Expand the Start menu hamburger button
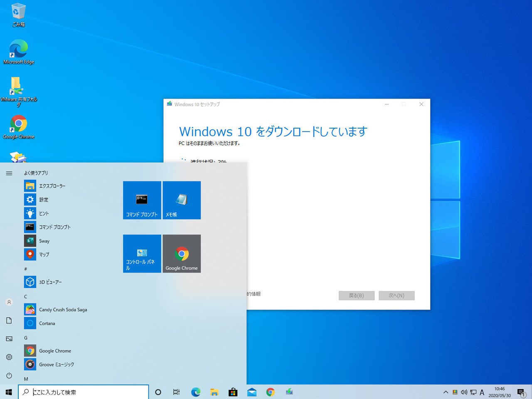This screenshot has height=399, width=532. tap(9, 173)
